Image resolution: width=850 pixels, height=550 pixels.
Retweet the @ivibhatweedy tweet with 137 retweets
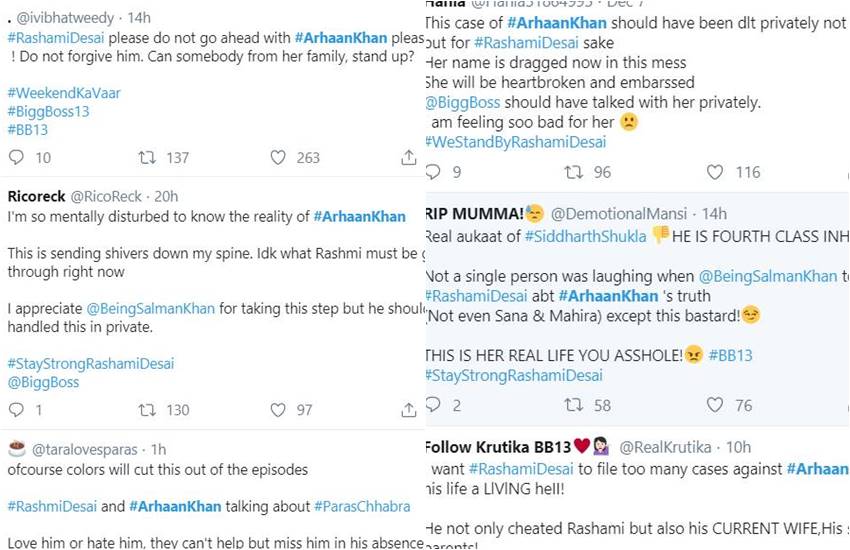tap(147, 157)
